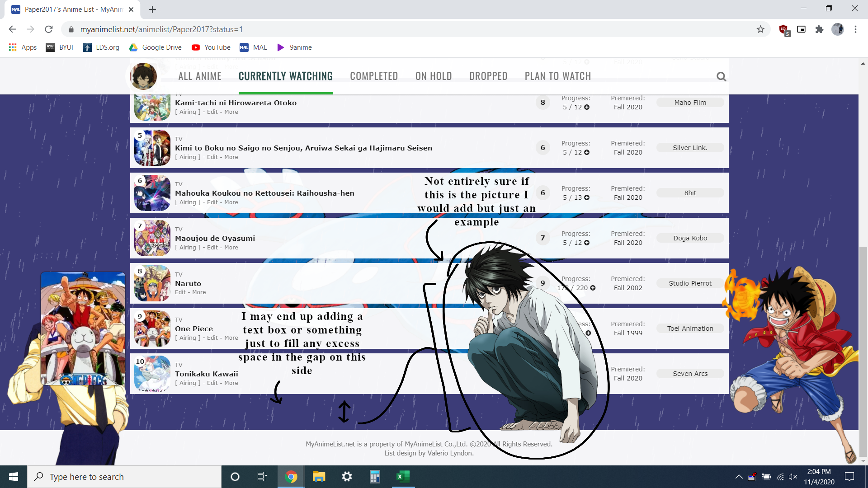The width and height of the screenshot is (868, 488).
Task: Edit the Mahouka Koukou no Rettousei entry
Action: coord(212,202)
